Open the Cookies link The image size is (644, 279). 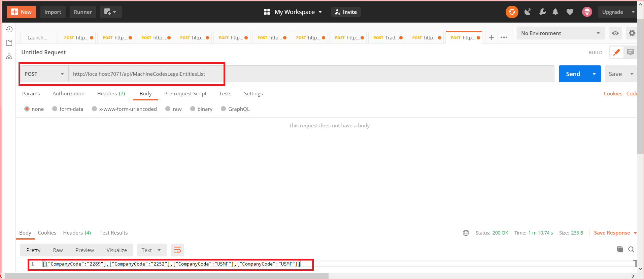(613, 93)
